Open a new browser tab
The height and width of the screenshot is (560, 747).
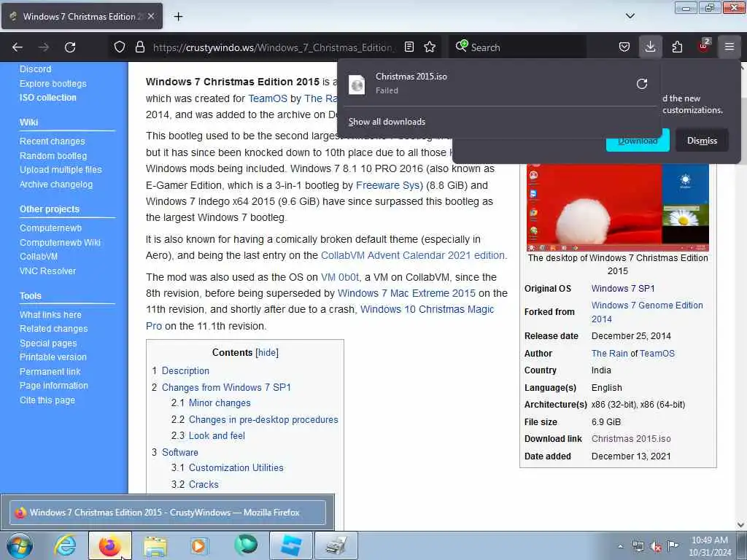point(178,16)
